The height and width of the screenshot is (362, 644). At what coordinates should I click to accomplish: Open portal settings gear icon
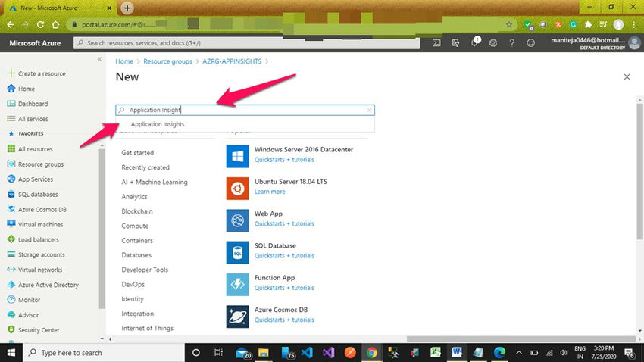[x=493, y=42]
